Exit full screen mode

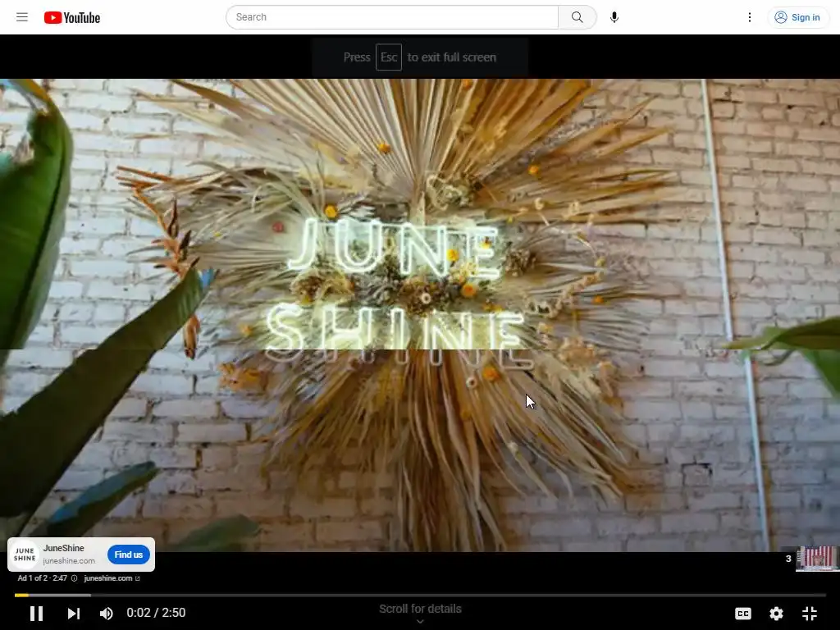810,614
